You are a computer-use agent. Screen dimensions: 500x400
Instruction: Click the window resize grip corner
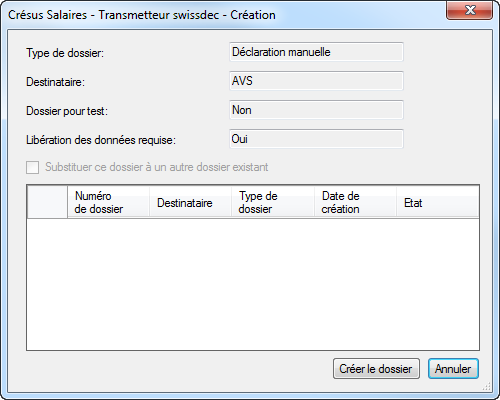(487, 386)
